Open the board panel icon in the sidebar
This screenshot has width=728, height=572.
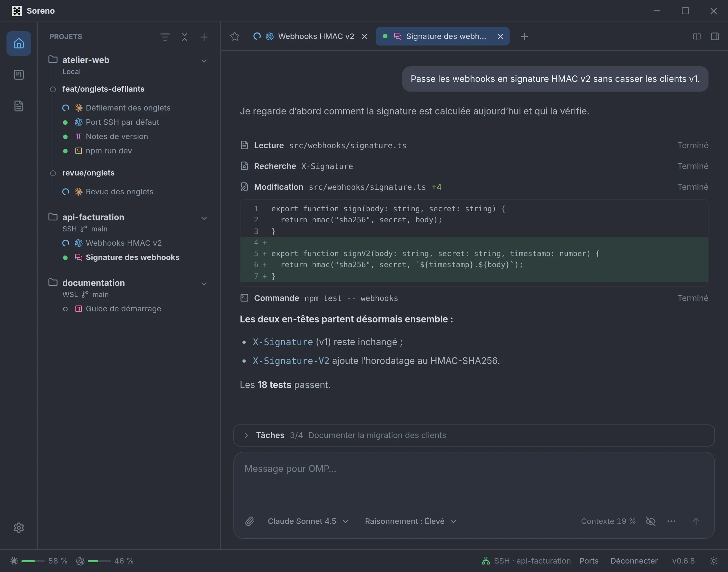coord(19,75)
